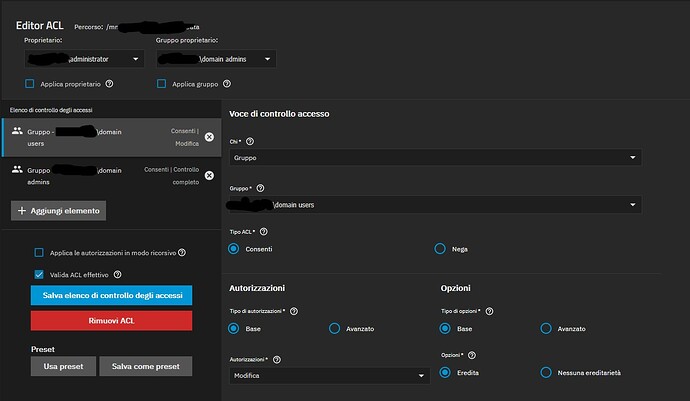Show help tooltip for Tipo ACL
The image size is (690, 401).
(264, 232)
